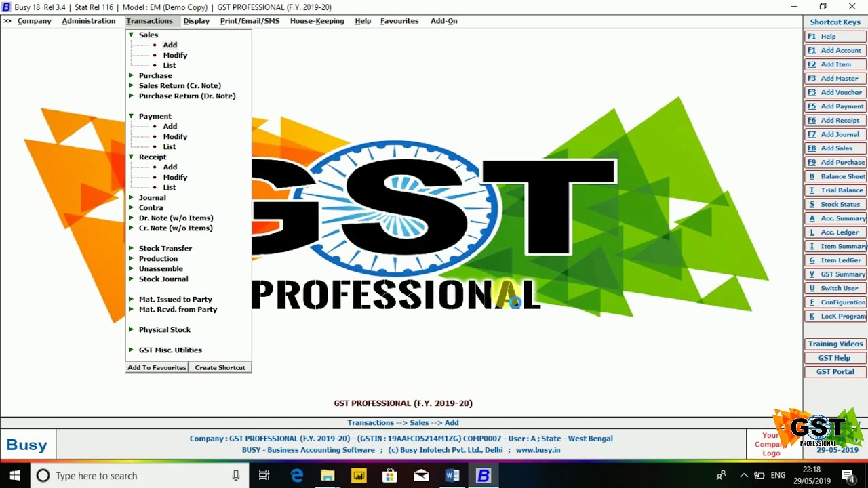Screen dimensions: 868x488
Task: Select List under Payment
Action: 169,146
